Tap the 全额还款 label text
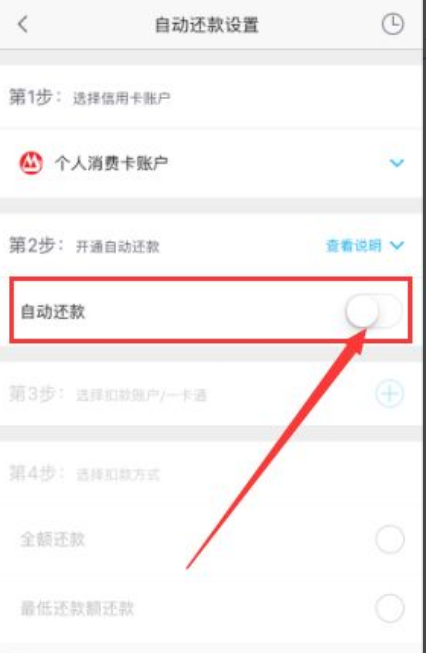 point(53,539)
